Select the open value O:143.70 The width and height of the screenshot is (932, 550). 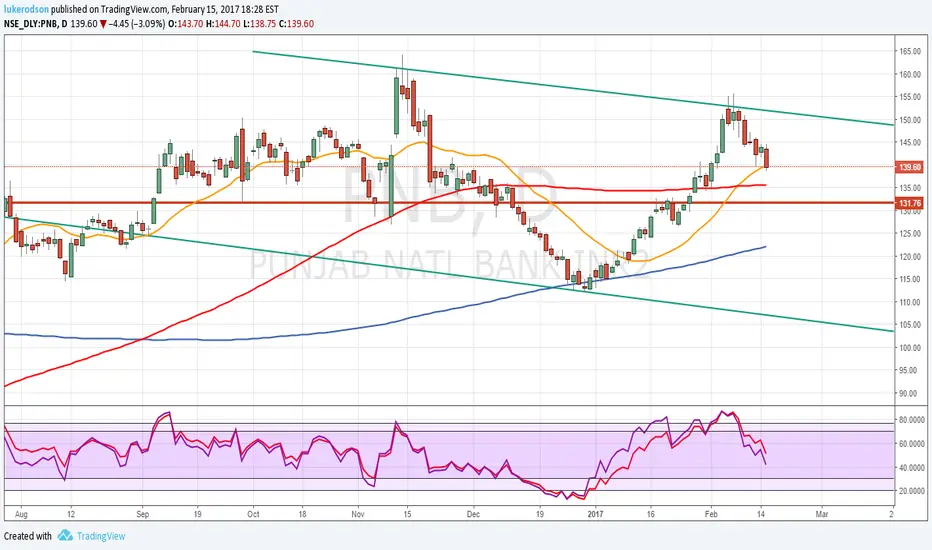click(185, 24)
